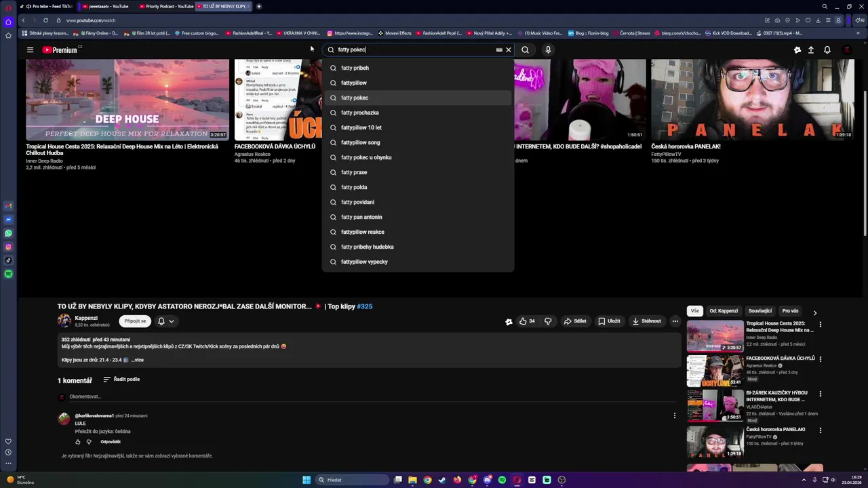Submit search with the magnifier button
Image resolution: width=868 pixels, height=488 pixels.
click(525, 49)
